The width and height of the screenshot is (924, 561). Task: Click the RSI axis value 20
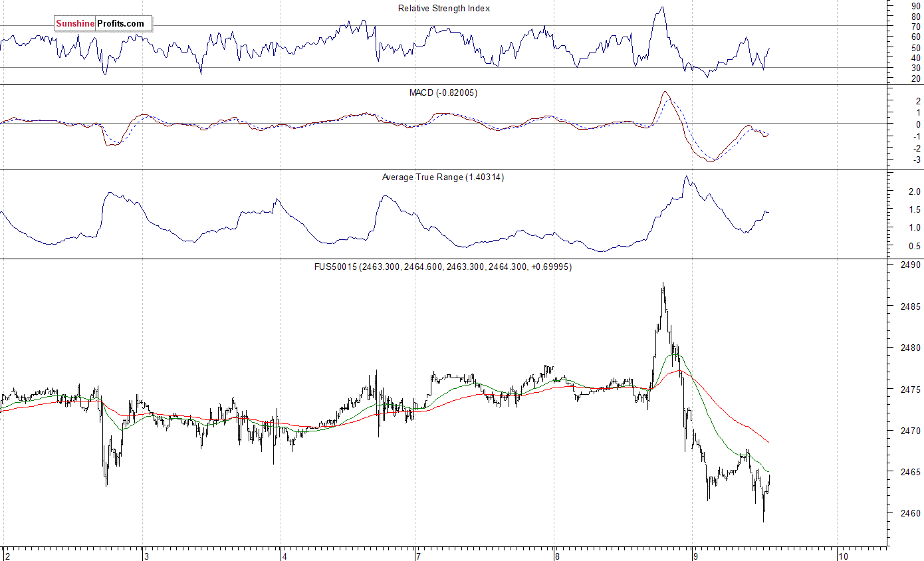click(917, 78)
